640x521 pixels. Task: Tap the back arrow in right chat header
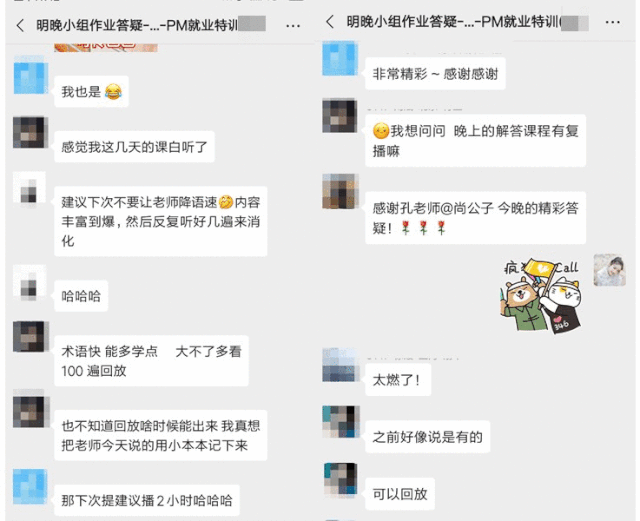click(330, 21)
